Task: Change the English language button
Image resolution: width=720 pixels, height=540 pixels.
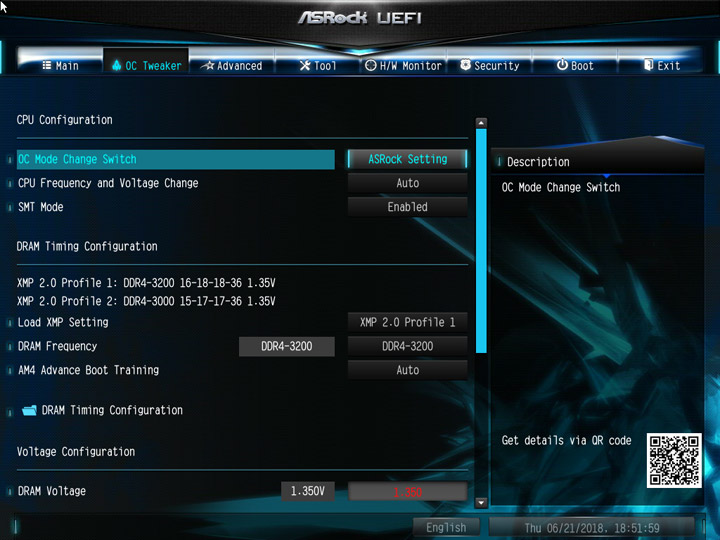Action: (446, 528)
